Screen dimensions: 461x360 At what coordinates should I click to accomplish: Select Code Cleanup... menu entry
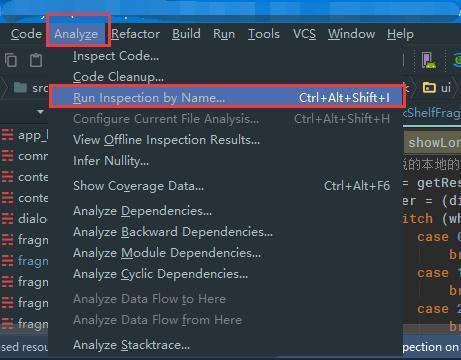point(226,77)
